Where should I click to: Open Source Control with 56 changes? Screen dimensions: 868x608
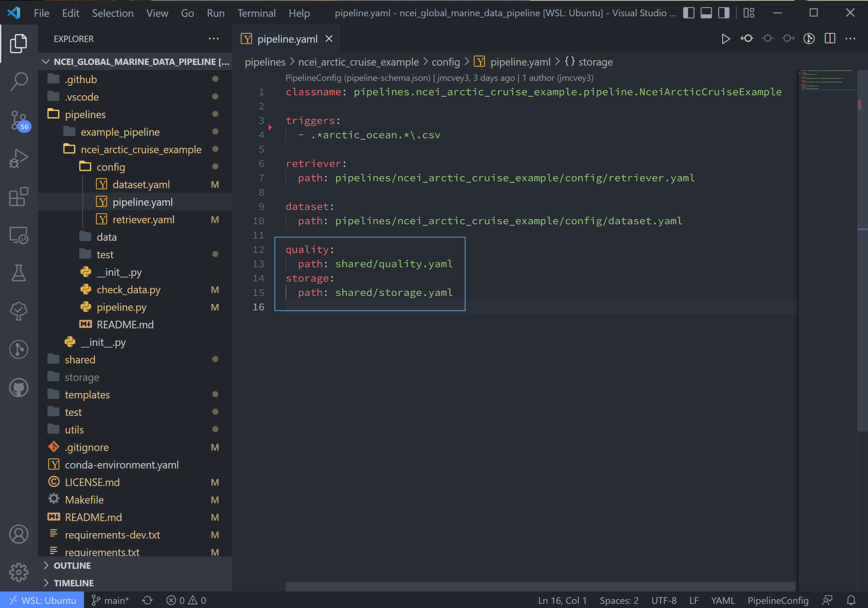[x=19, y=120]
